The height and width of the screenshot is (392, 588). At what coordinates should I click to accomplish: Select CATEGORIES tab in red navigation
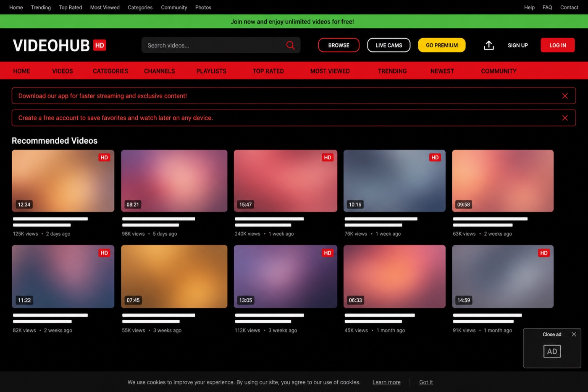[110, 71]
